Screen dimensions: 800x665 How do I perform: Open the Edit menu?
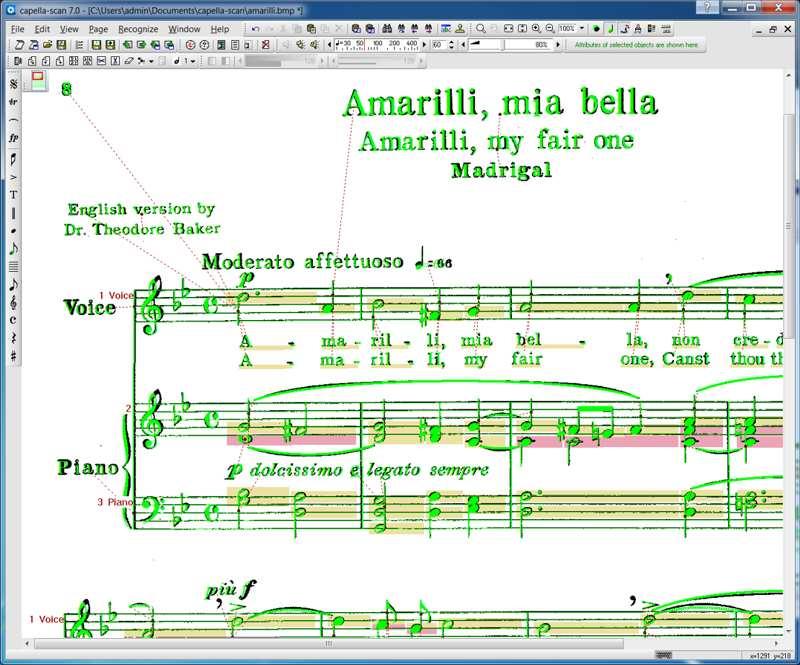click(x=42, y=29)
